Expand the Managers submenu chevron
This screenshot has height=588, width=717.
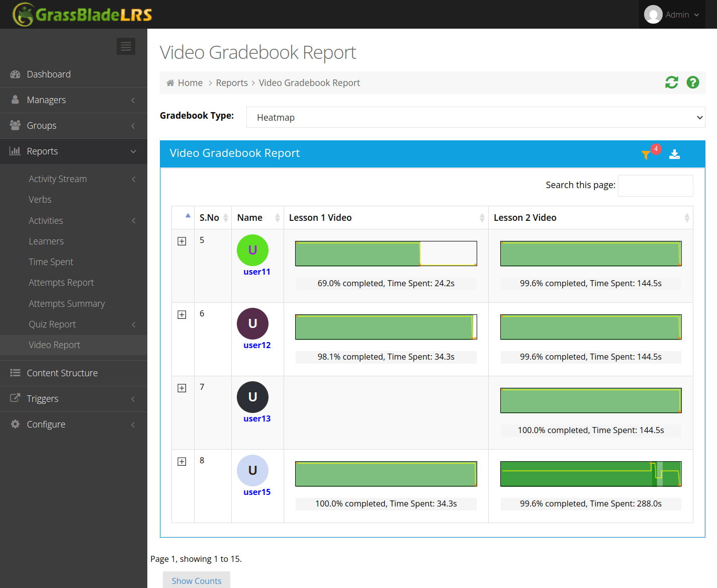coord(133,100)
